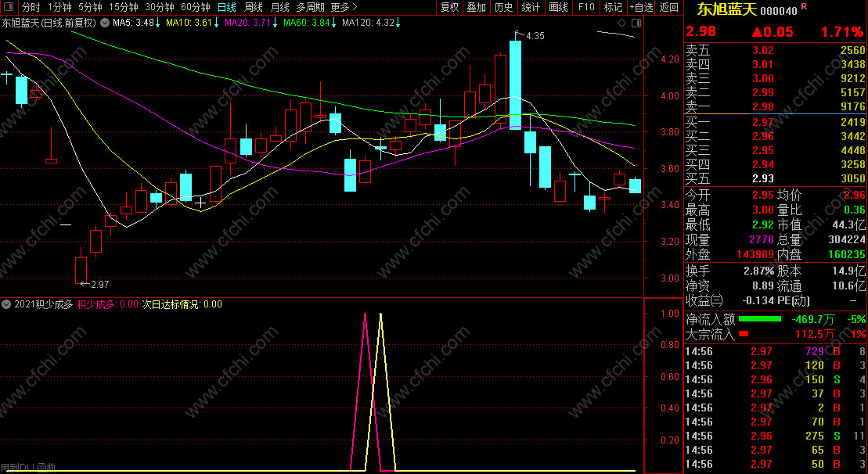The width and height of the screenshot is (868, 474).
Task: Click the 换手 2.87% turnover value
Action: coord(759,271)
